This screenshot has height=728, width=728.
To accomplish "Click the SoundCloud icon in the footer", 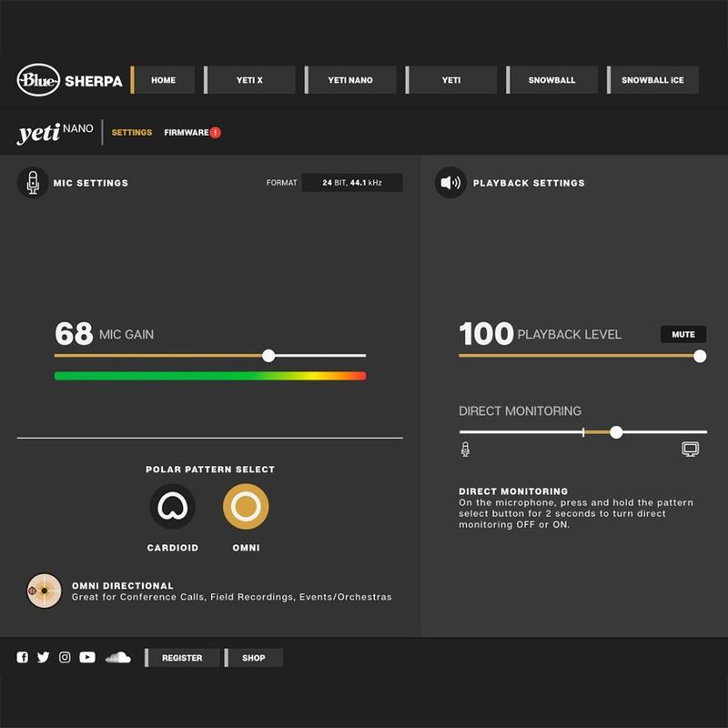I will point(118,657).
